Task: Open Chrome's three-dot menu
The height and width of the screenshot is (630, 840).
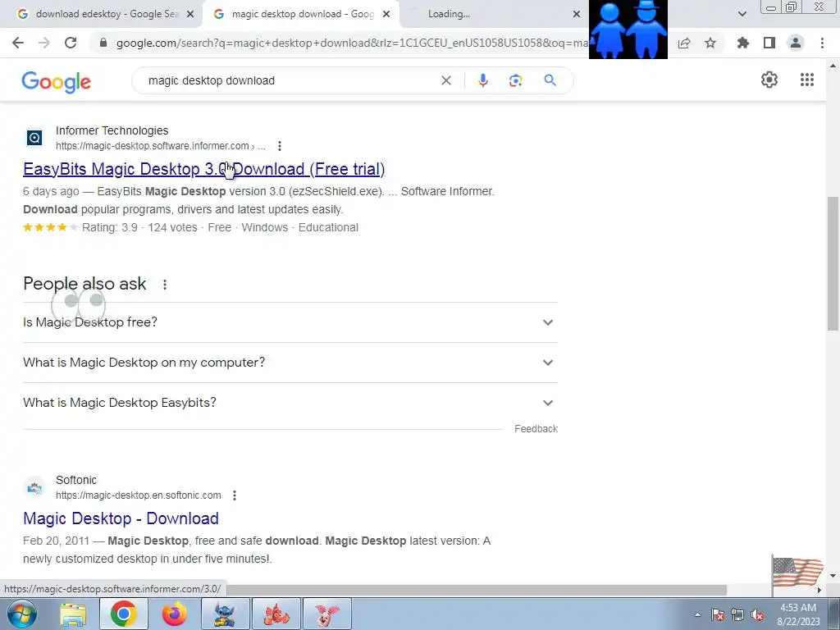Action: pyautogui.click(x=822, y=43)
